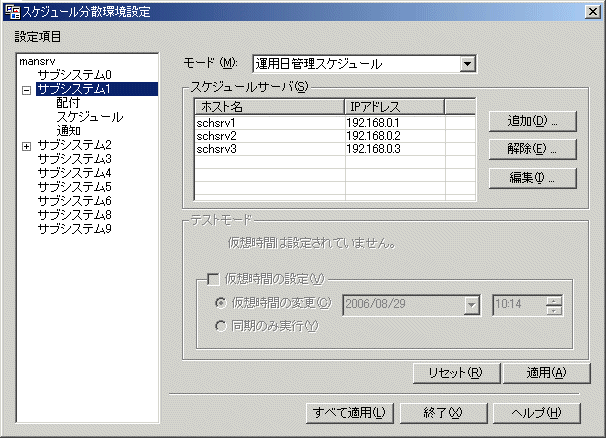Increase time with spinner up arrow
Viewport: 606px width, 438px height.
554,301
